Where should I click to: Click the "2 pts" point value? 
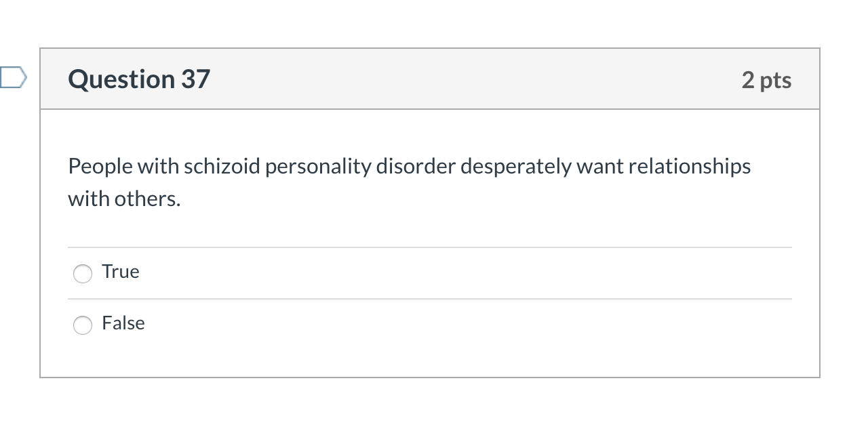pyautogui.click(x=766, y=80)
